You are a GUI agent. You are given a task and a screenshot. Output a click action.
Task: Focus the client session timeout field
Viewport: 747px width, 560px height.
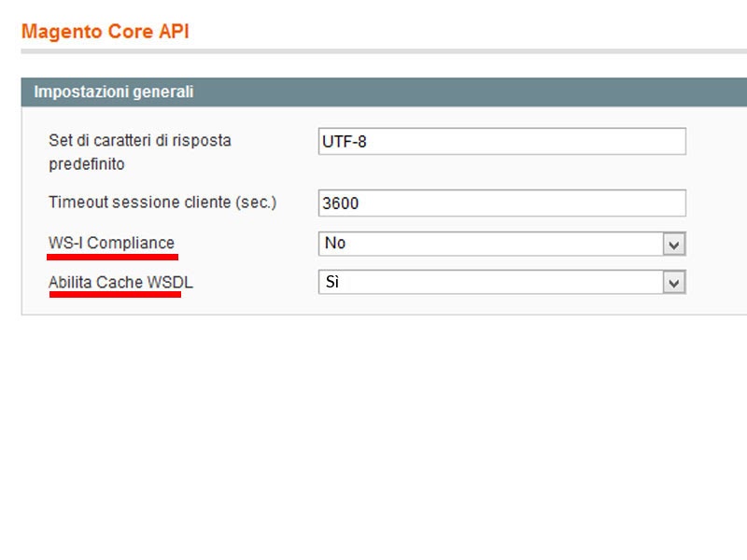[501, 203]
